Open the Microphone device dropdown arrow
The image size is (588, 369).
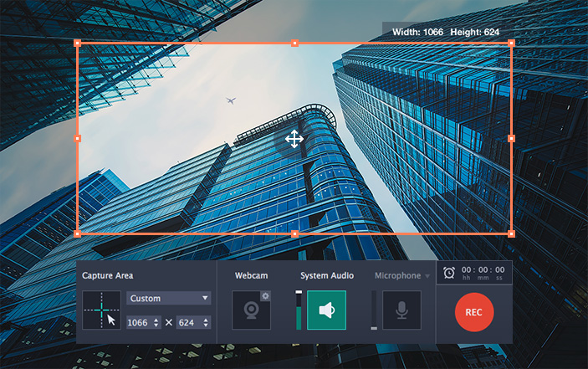(x=427, y=276)
